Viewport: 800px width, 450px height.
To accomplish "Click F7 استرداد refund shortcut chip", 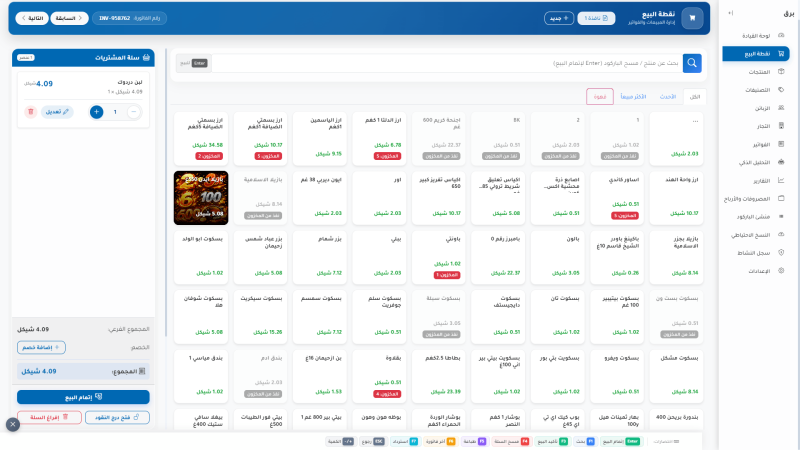I will [x=405, y=441].
